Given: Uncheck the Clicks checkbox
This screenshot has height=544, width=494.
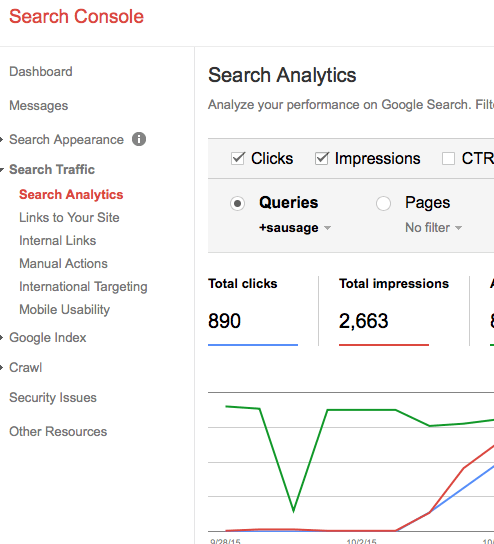Looking at the screenshot, I should point(238,159).
